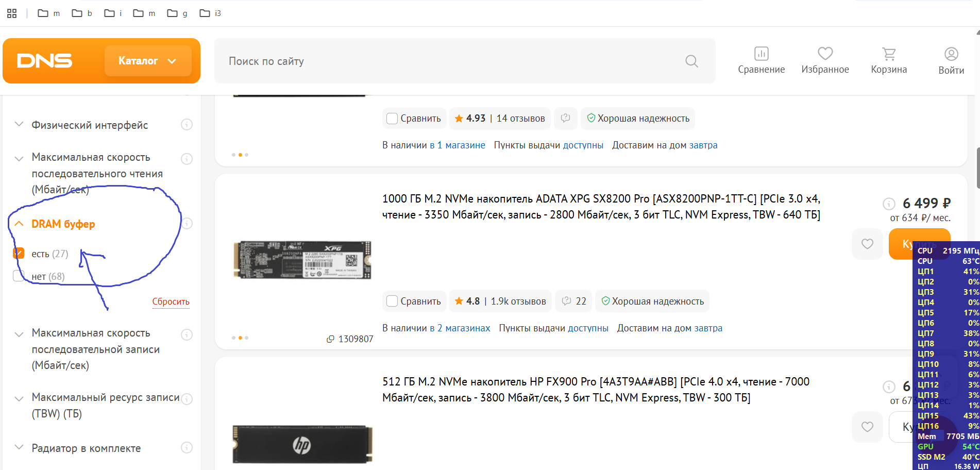Open the HP SSD product image
This screenshot has height=470, width=980.
click(302, 444)
